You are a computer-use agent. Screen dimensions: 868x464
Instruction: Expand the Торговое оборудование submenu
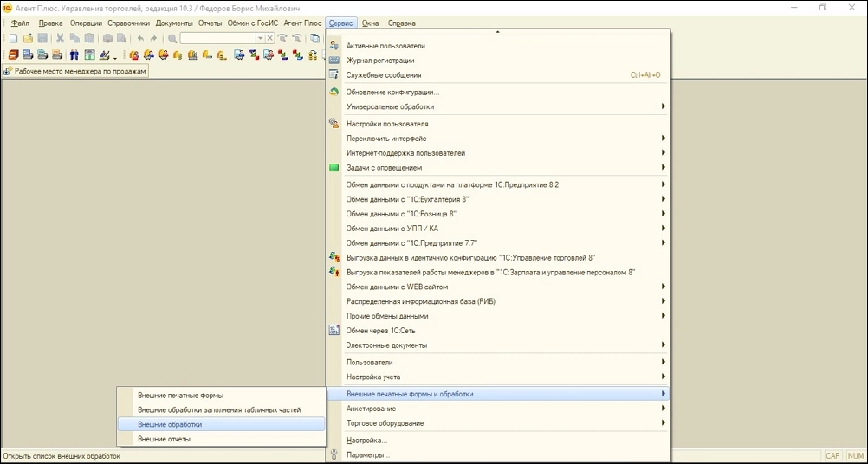(x=664, y=423)
